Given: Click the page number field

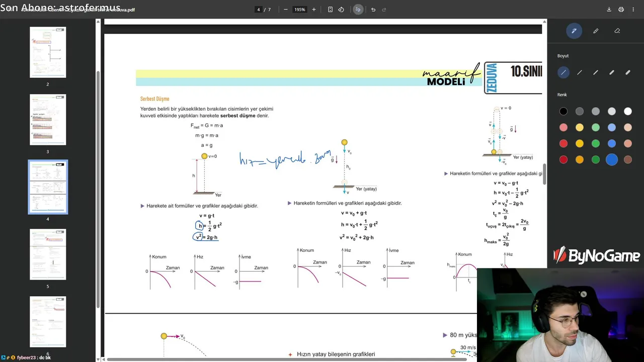Looking at the screenshot, I should [259, 10].
